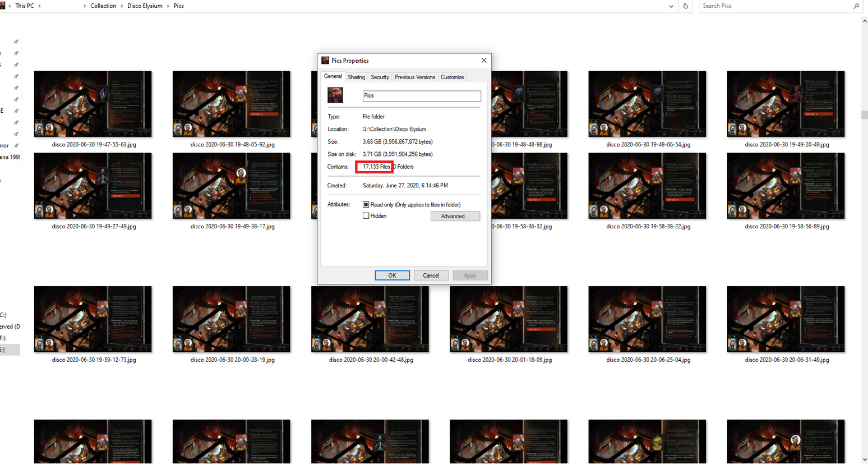Expand the chevron after This PC breadcrumb
Screen dimensions: 868x464
39,6
